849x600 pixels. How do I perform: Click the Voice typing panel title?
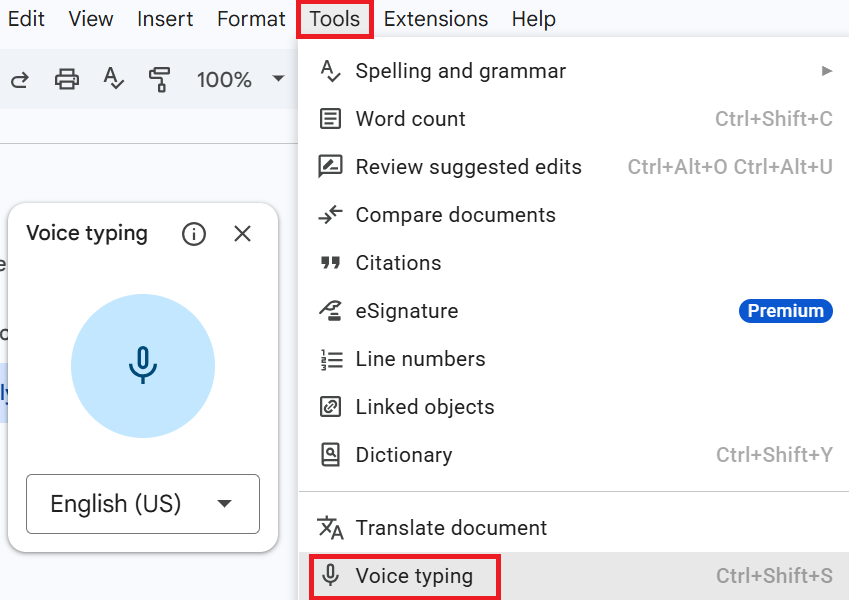87,234
